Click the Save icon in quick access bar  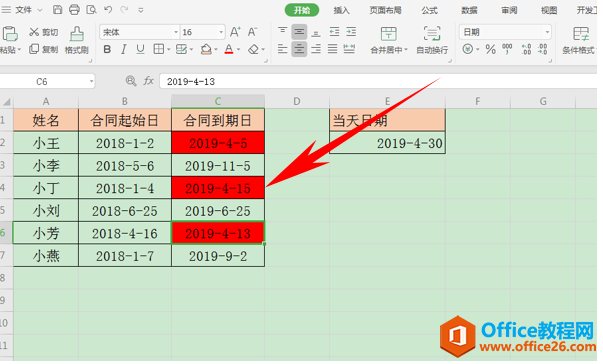57,10
